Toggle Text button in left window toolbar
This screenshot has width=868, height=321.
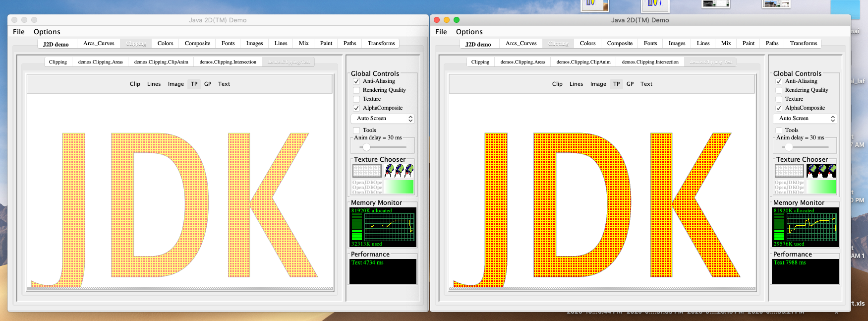(224, 84)
